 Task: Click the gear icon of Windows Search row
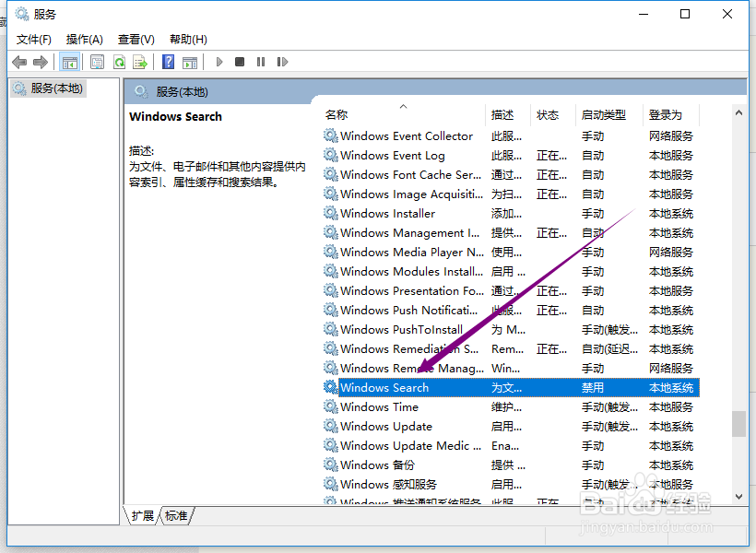click(330, 387)
